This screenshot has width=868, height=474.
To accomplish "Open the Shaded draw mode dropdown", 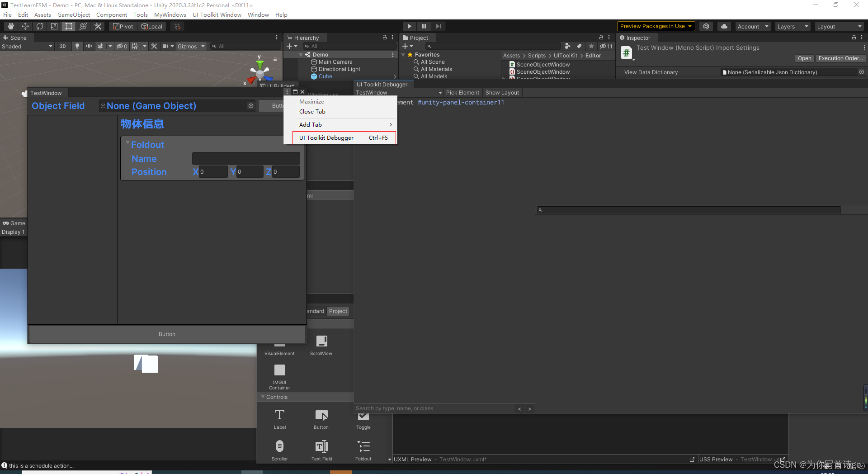I will [x=27, y=46].
